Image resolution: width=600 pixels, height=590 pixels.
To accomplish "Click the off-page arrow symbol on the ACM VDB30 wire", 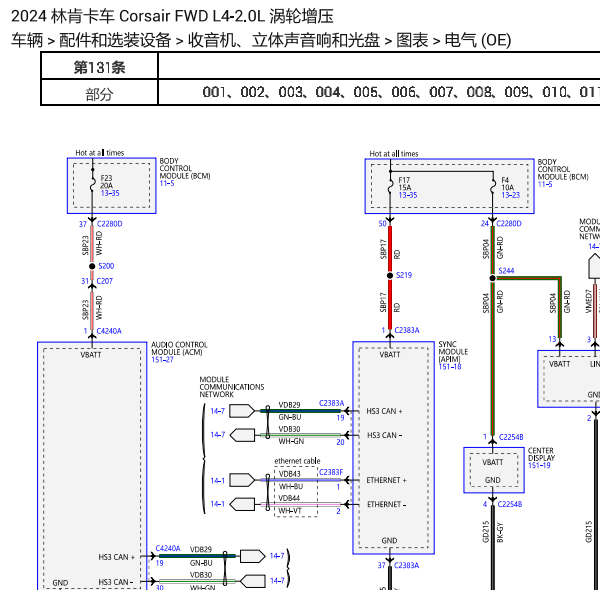I will click(253, 581).
